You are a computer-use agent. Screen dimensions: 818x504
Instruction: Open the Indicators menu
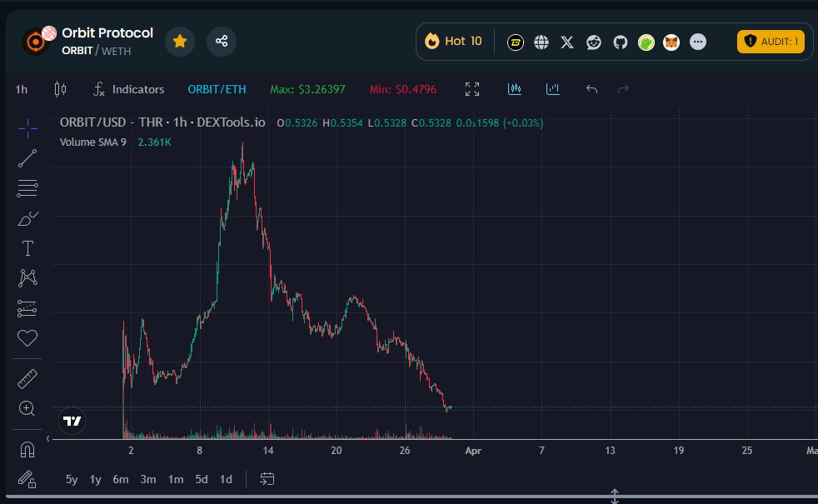128,89
